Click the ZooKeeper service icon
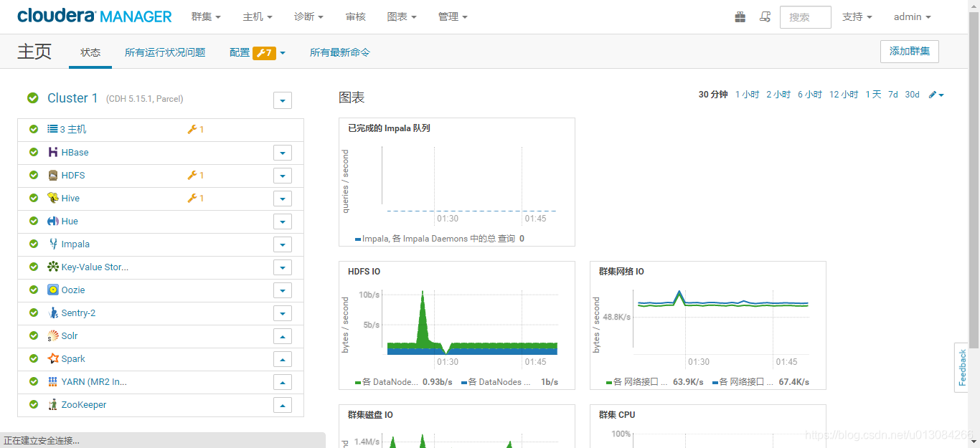Image resolution: width=980 pixels, height=448 pixels. 53,404
